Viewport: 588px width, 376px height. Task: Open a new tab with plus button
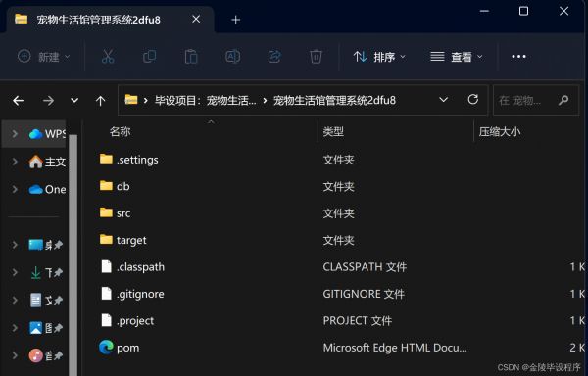click(235, 20)
